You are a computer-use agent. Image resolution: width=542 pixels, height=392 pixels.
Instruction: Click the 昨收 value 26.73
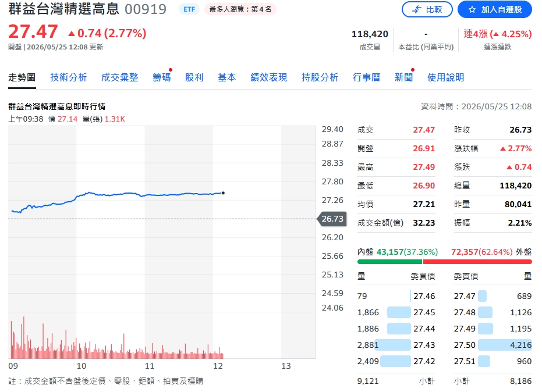point(520,130)
